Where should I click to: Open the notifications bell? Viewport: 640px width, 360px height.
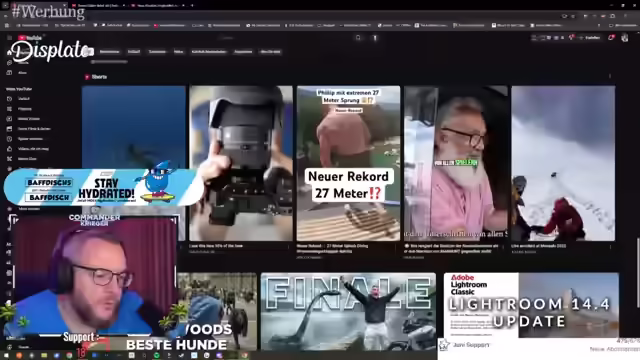click(611, 38)
